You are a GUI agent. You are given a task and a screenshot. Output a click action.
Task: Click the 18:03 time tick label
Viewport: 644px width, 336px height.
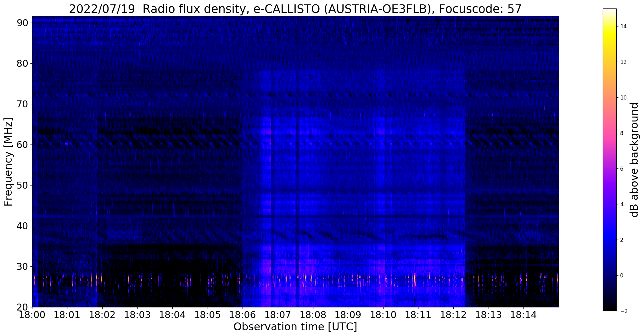[x=137, y=315]
